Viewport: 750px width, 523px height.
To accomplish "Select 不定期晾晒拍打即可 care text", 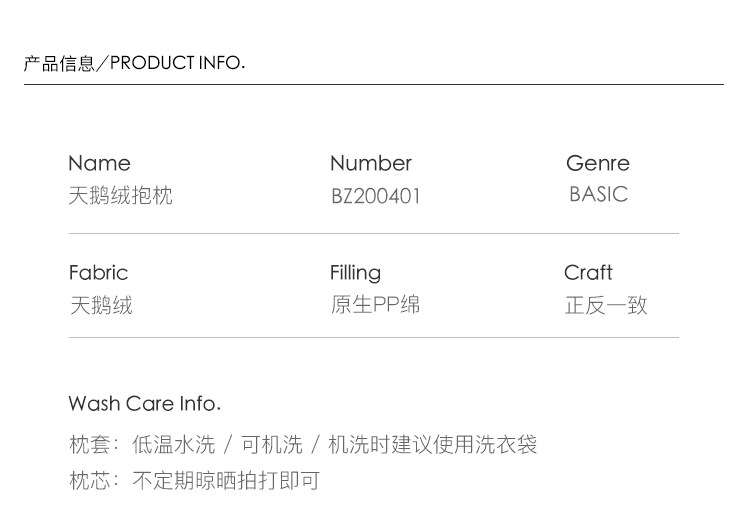I will click(225, 481).
